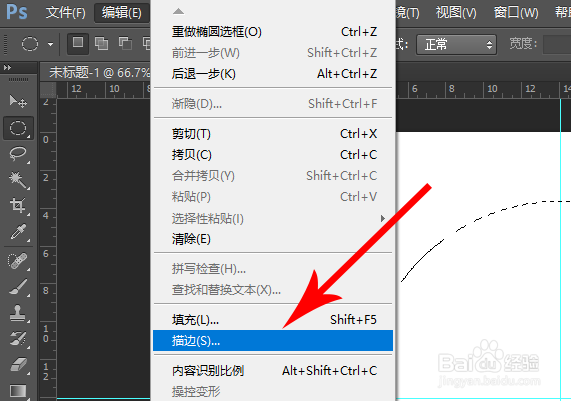Image resolution: width=571 pixels, height=401 pixels.
Task: Open the 窗口(W) menu
Action: tap(516, 13)
